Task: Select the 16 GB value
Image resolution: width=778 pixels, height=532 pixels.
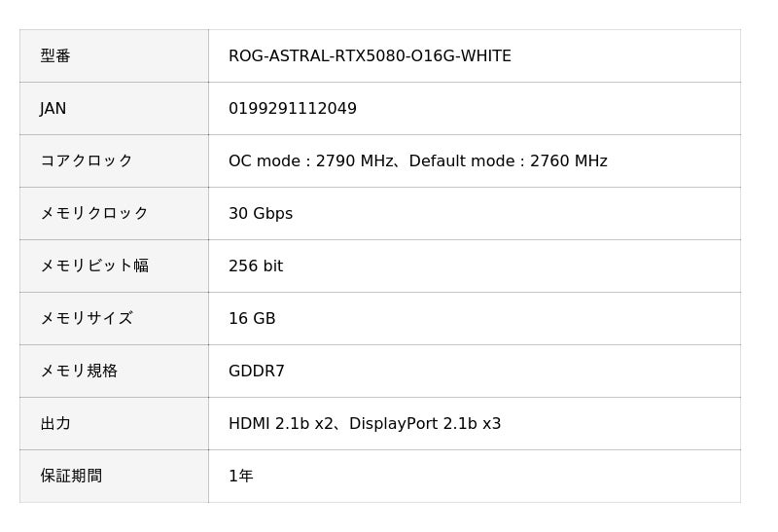Action: [x=252, y=319]
